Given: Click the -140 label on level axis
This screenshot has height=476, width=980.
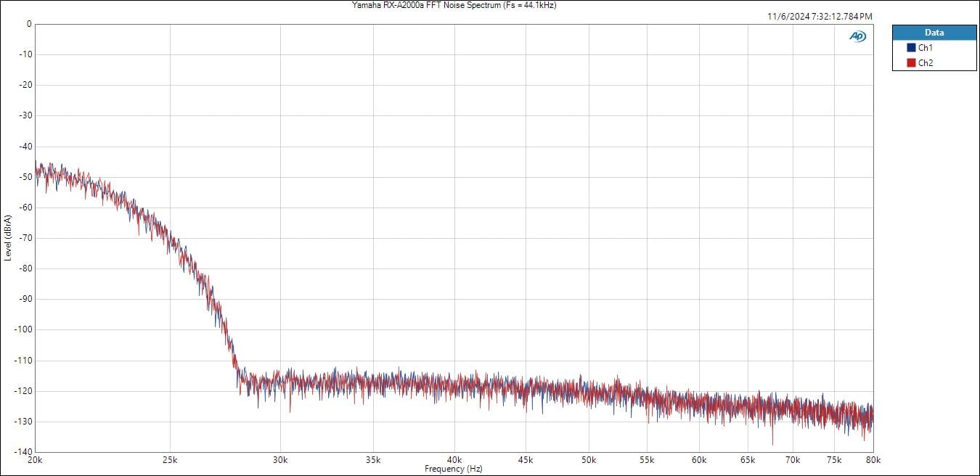Looking at the screenshot, I should (x=24, y=452).
